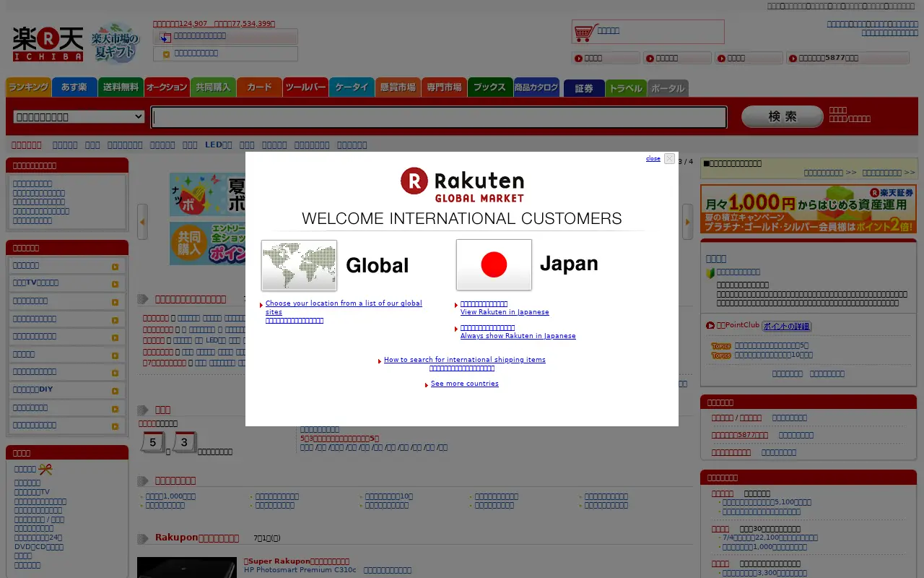The width and height of the screenshot is (924, 578).
Task: Click the carousel previous arrow on the left
Action: coord(142,222)
